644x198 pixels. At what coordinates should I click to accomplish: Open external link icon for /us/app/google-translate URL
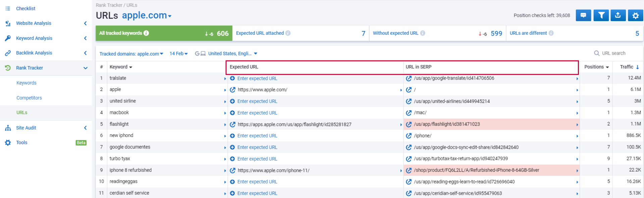click(x=409, y=78)
